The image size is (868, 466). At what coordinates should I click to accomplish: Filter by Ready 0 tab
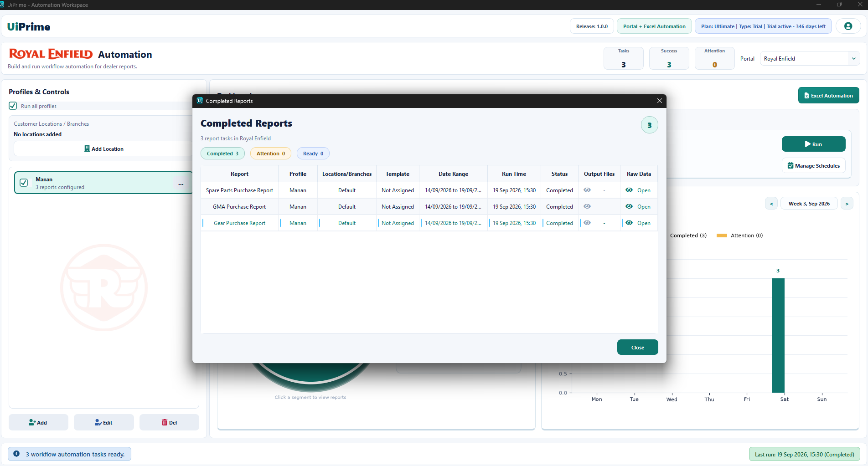[x=313, y=154]
